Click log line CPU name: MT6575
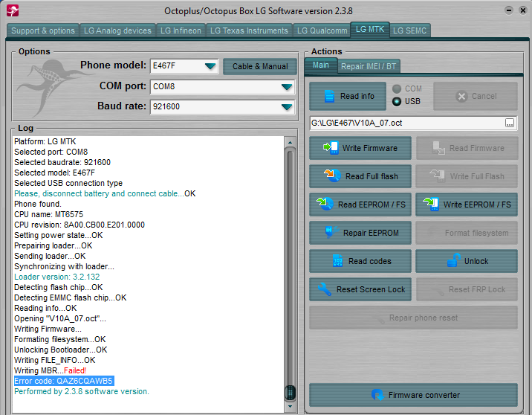The height and width of the screenshot is (415, 532). coord(48,214)
